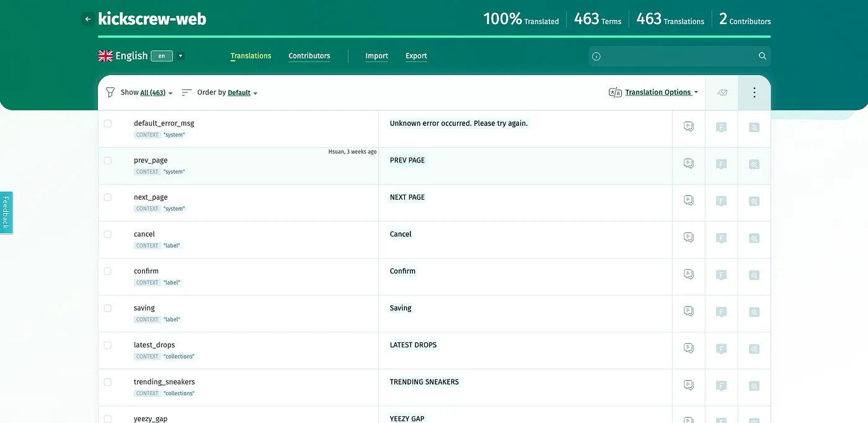The height and width of the screenshot is (423, 868).
Task: Click the 2 Contributors stat
Action: (x=745, y=19)
